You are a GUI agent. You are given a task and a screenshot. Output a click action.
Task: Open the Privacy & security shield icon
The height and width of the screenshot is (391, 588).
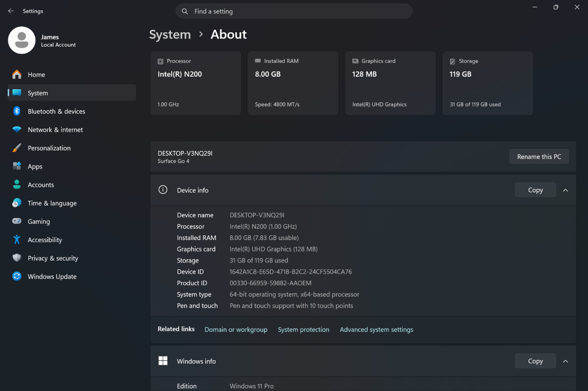click(17, 258)
